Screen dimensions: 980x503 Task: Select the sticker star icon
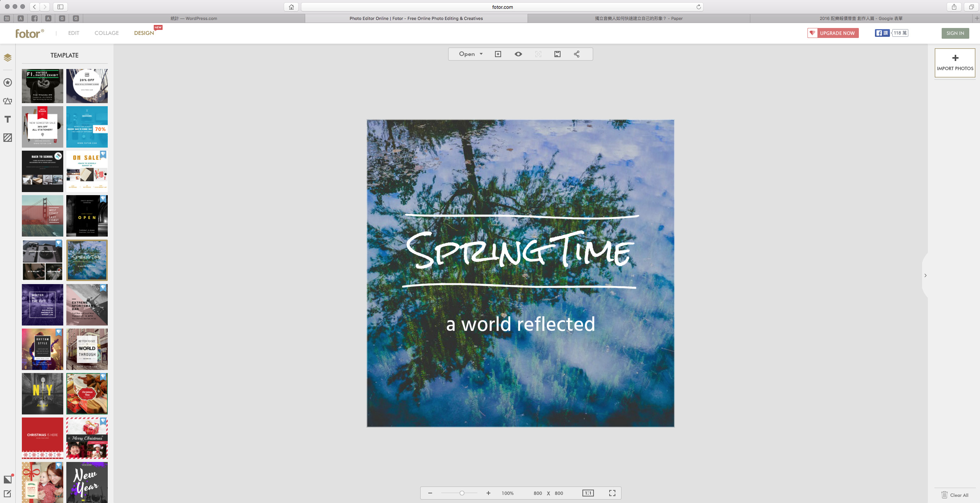pos(8,82)
